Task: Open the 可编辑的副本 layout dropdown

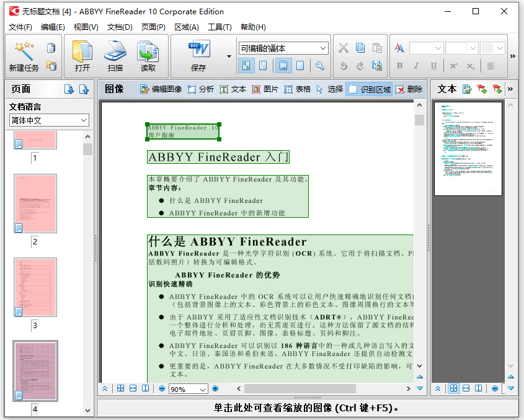Action: coord(283,48)
